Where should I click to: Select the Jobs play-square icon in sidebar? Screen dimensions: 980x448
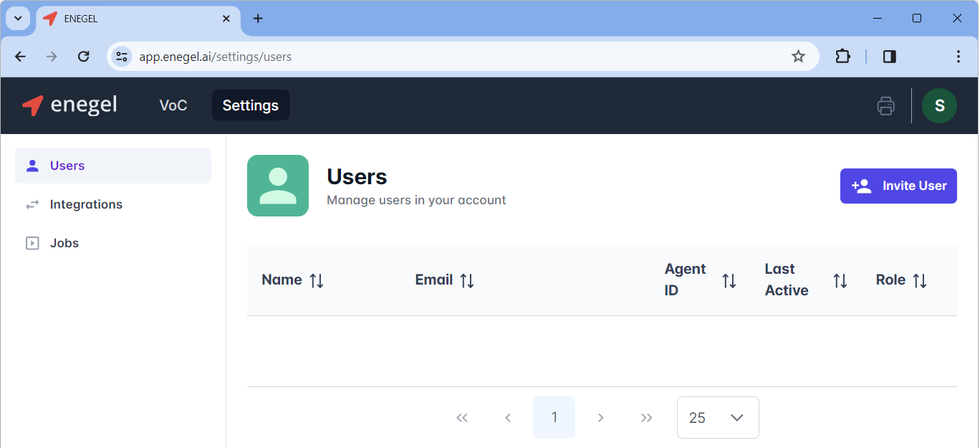tap(32, 242)
